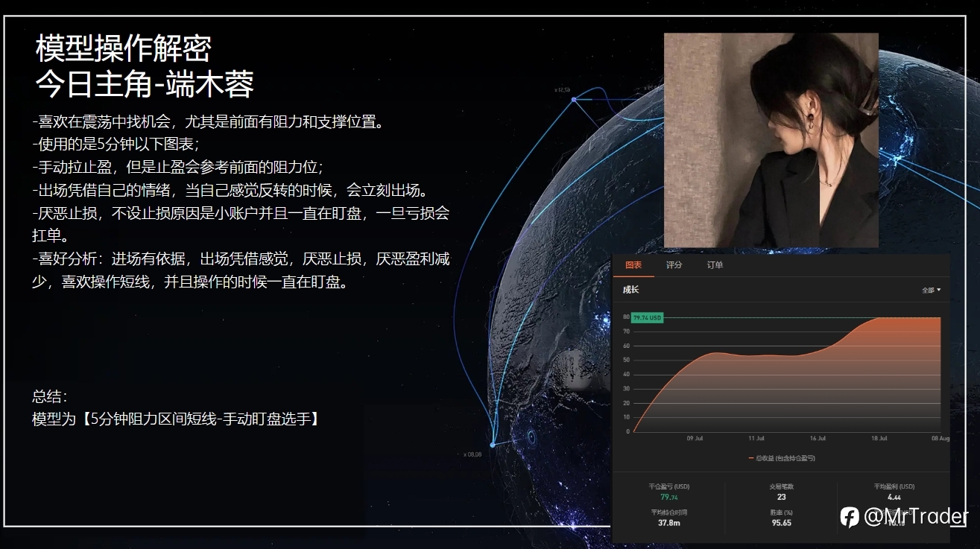This screenshot has width=980, height=549.
Task: Click the 平均盈利 (USD) value 4.44
Action: click(x=894, y=498)
